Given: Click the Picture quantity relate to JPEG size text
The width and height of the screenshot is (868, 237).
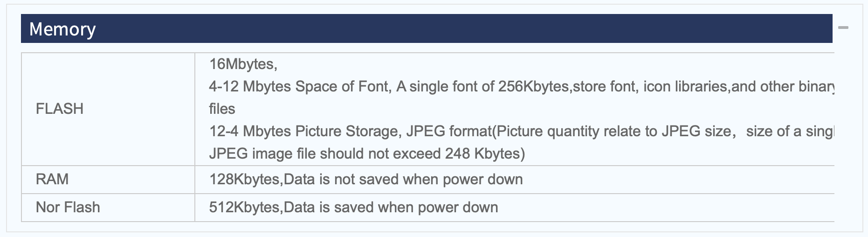Looking at the screenshot, I should click(614, 131).
